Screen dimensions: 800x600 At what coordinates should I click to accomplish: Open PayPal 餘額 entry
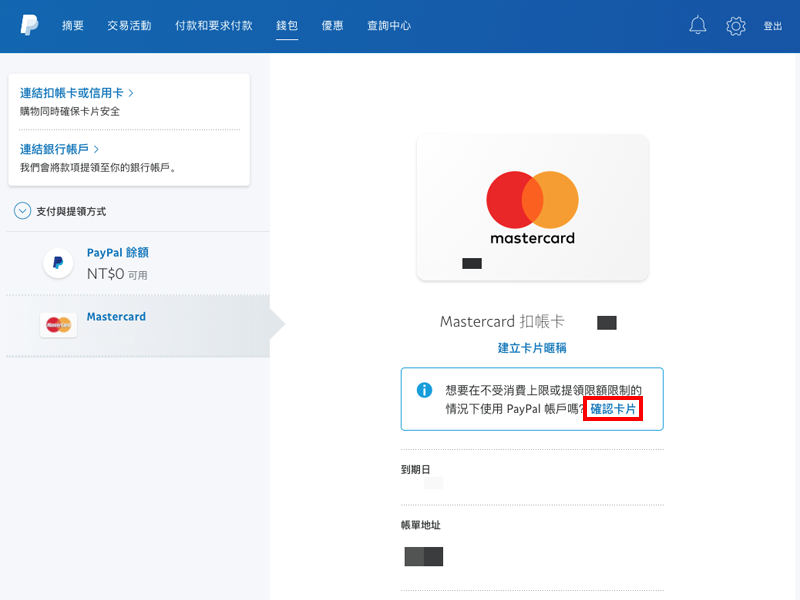point(117,253)
